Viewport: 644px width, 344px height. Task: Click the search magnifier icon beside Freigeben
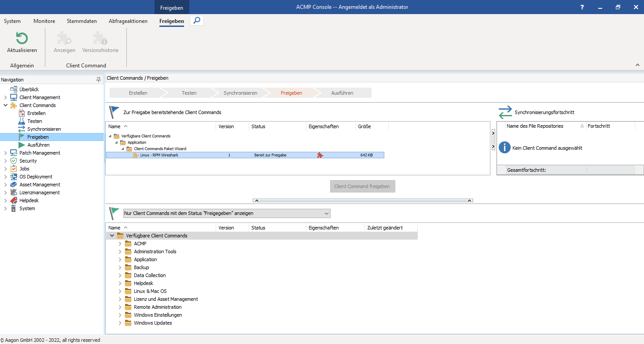tap(196, 20)
